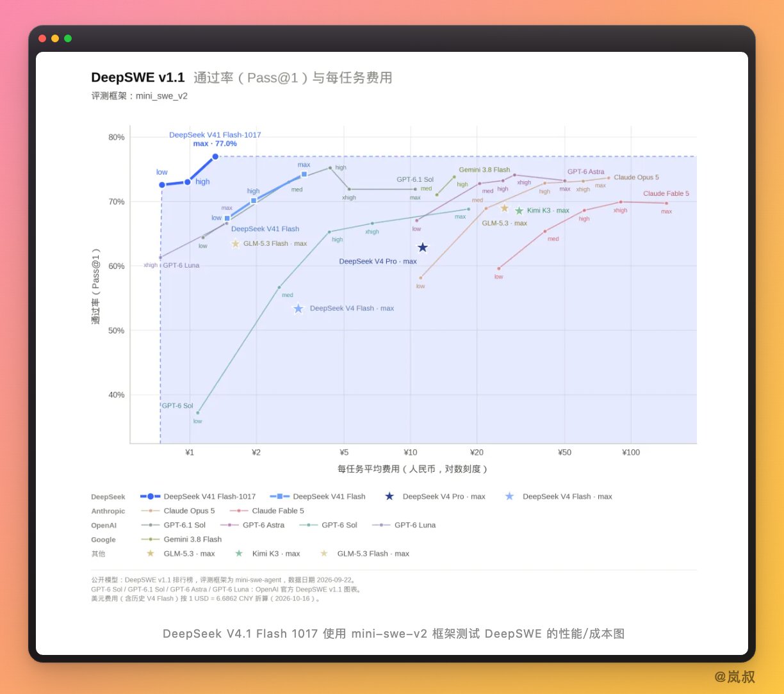Click the dark blue DeepSeek V4 Pro legend star

pos(389,496)
